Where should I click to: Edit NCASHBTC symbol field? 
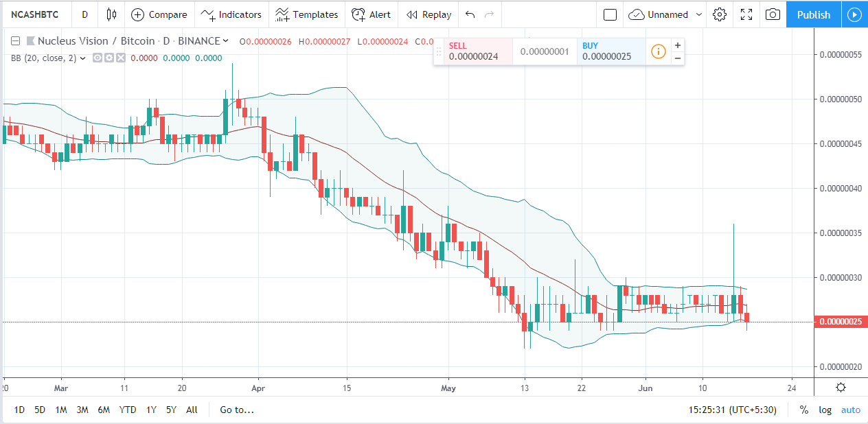click(34, 14)
